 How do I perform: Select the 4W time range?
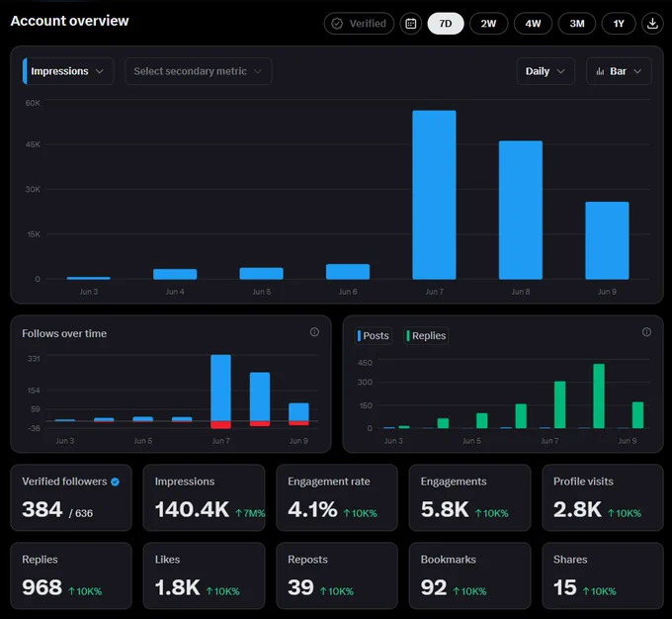pyautogui.click(x=533, y=24)
